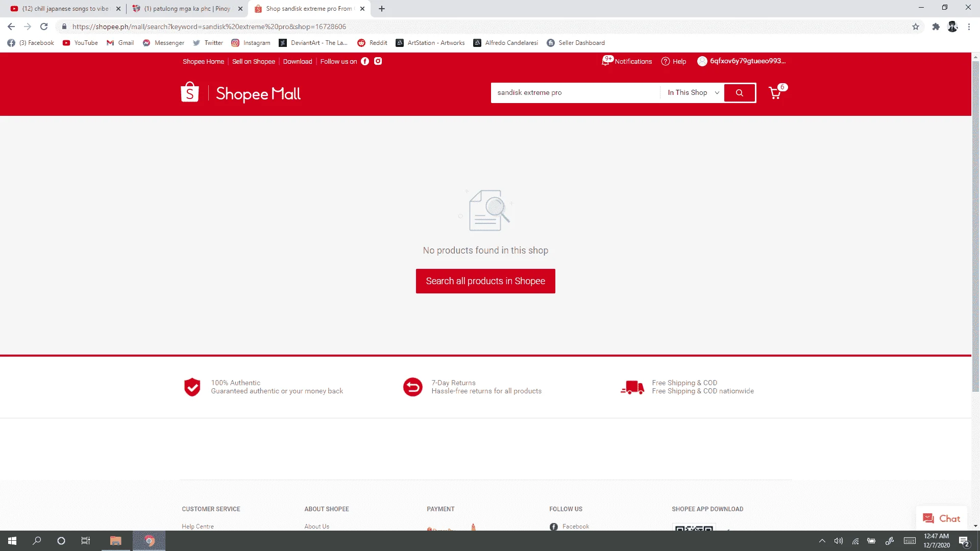Screen dimensions: 980x551
Task: Open the Windows Start menu
Action: (12, 541)
